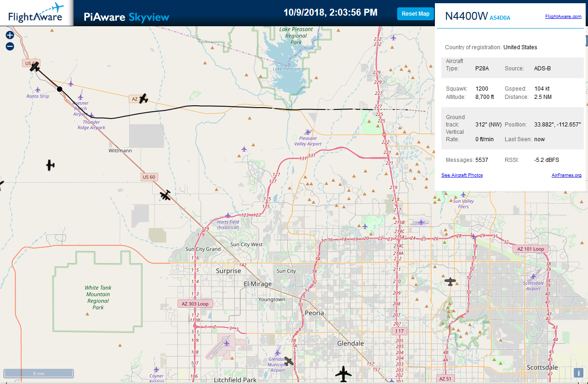The image size is (588, 384).
Task: Click the ground speed value 104 kt
Action: 542,89
